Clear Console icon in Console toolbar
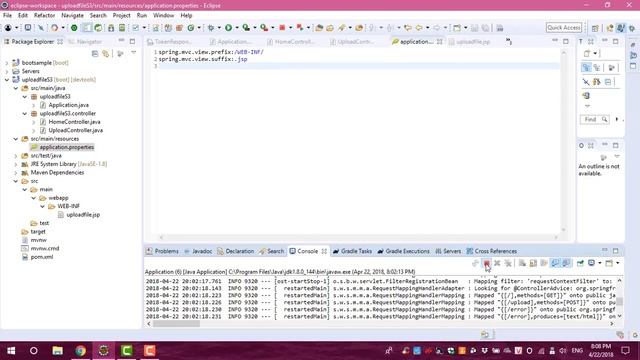This screenshot has height=360, width=640. pyautogui.click(x=522, y=263)
